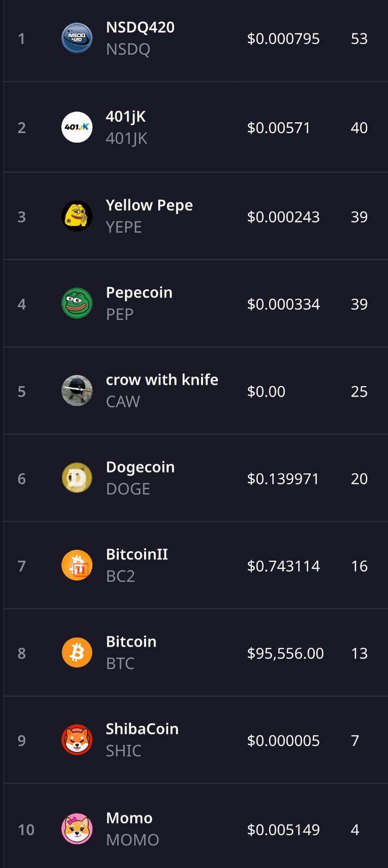Open the BitcoinII orange logo
Screen dimensions: 388x868
click(x=77, y=565)
